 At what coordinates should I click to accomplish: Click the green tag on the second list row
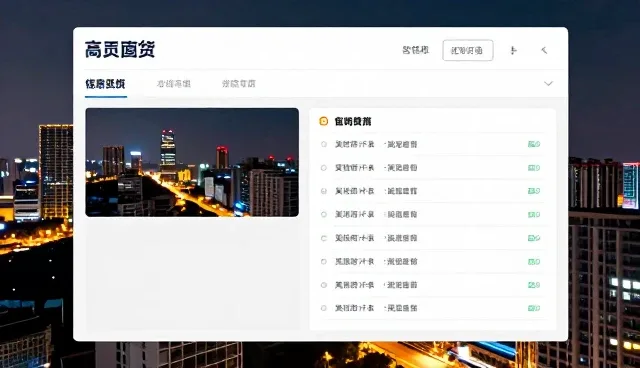pos(534,168)
